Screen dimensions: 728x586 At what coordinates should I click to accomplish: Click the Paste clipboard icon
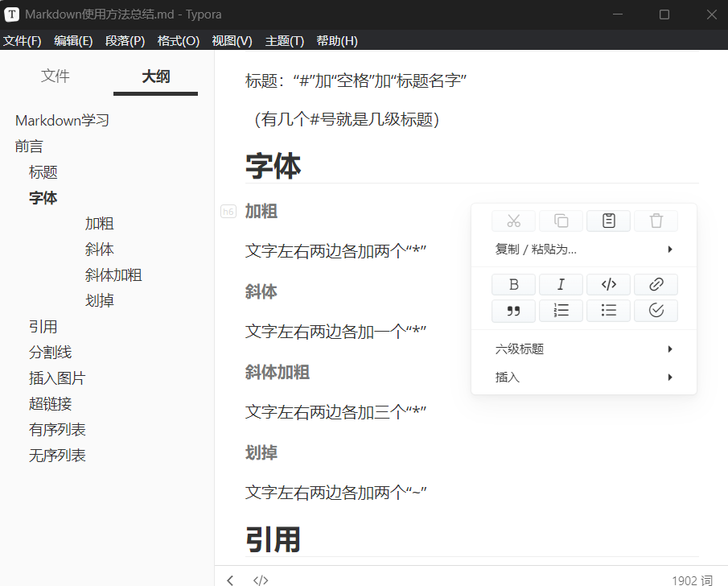pyautogui.click(x=609, y=221)
